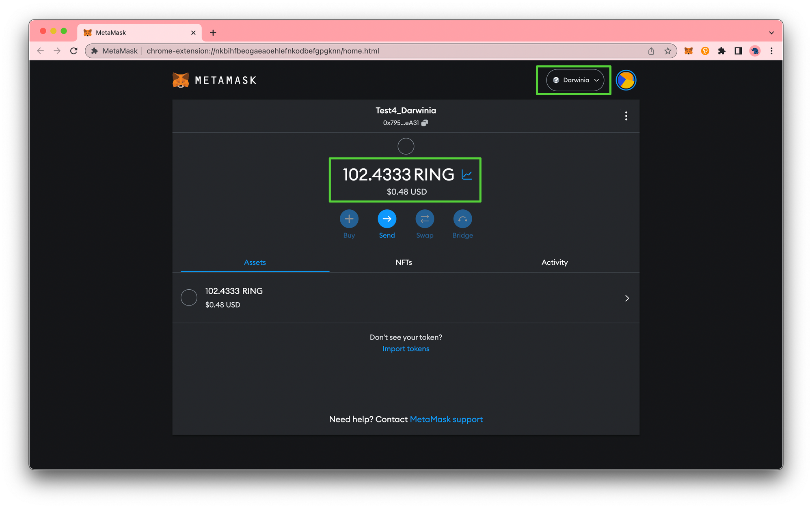Switch to the NFTs tab
The image size is (812, 508).
pyautogui.click(x=404, y=263)
